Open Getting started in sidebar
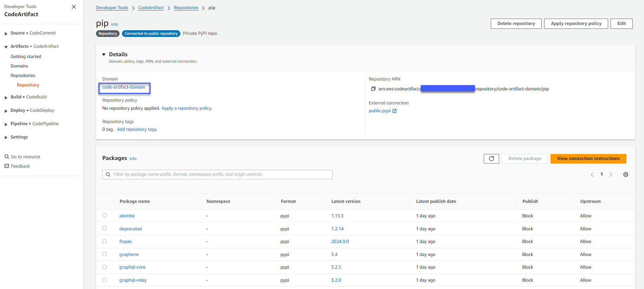Viewport: 644px width, 289px height. (26, 57)
